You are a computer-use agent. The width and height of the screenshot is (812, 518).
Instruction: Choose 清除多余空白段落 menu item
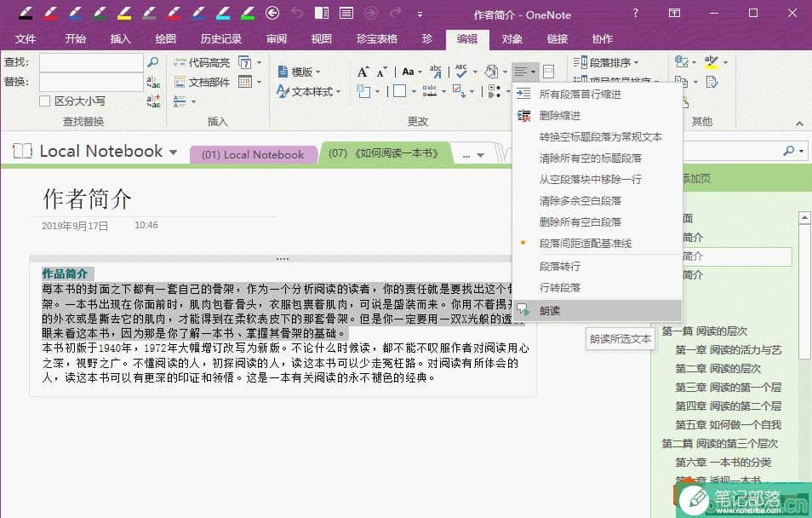coord(598,201)
